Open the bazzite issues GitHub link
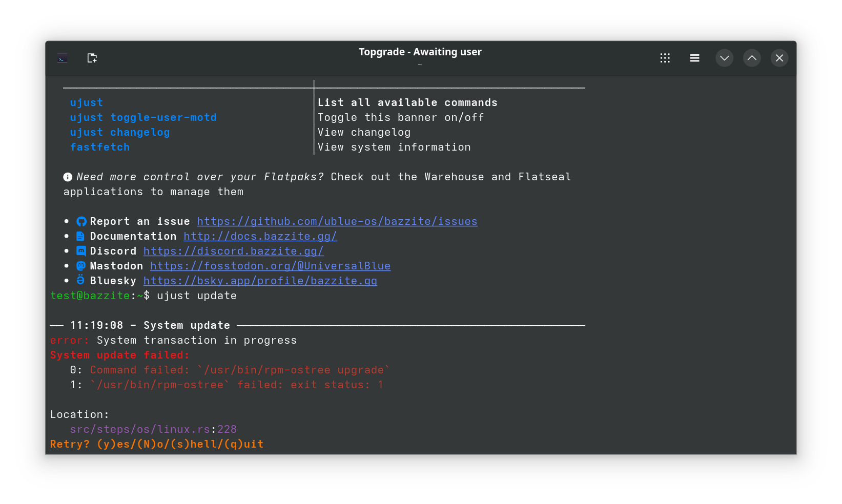Image resolution: width=842 pixels, height=504 pixels. coord(337,221)
